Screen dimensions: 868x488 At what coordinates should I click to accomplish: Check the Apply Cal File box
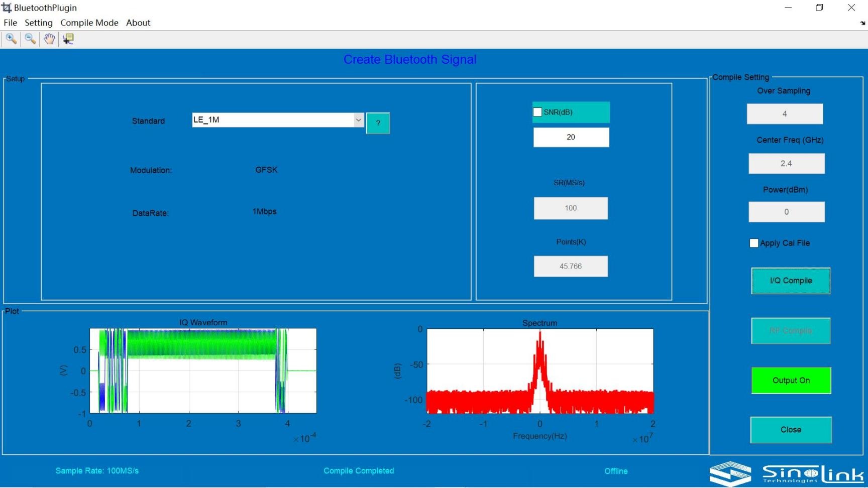754,243
